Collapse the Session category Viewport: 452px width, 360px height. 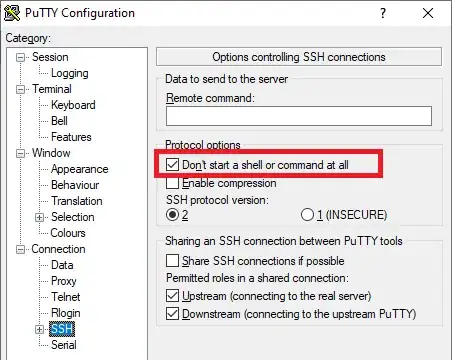[x=20, y=57]
